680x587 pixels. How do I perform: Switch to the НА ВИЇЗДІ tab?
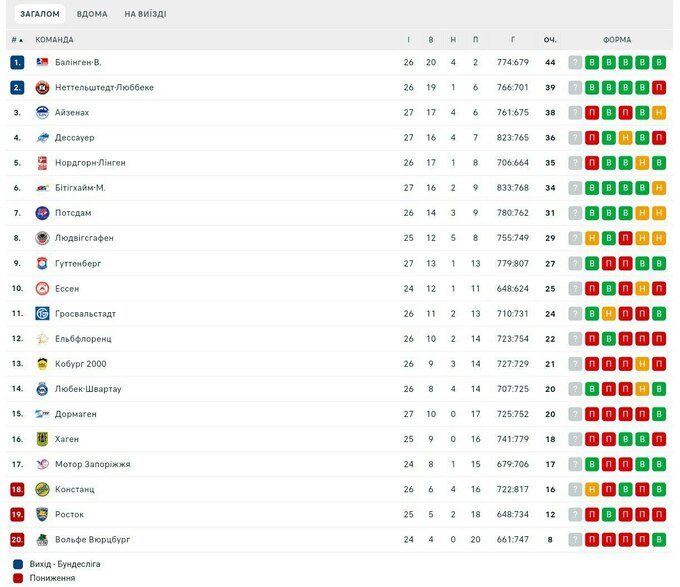(x=145, y=15)
